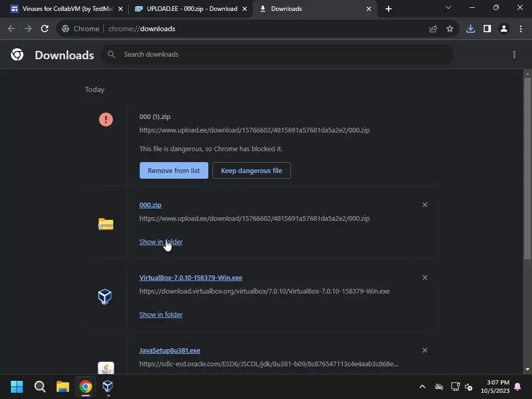
Task: Click the Today date heading
Action: [95, 89]
